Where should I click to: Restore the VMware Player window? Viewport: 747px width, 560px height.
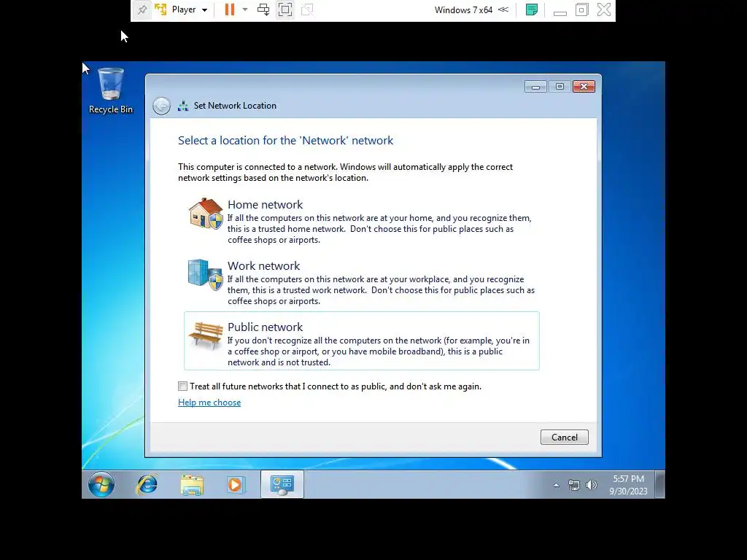tap(581, 9)
